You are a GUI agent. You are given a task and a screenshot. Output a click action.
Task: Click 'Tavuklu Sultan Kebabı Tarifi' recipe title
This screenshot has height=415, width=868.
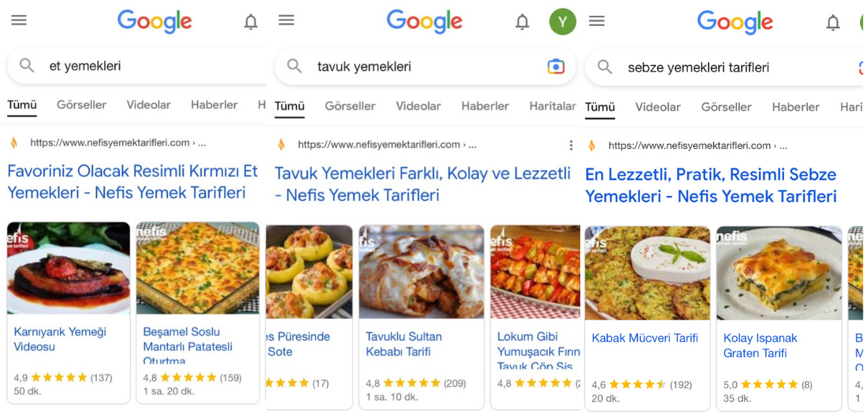[403, 344]
